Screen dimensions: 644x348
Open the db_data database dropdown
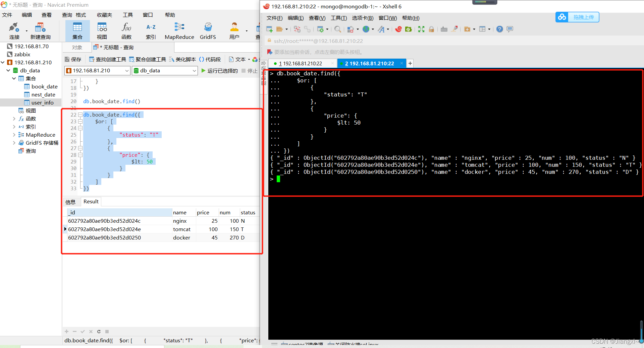(164, 70)
